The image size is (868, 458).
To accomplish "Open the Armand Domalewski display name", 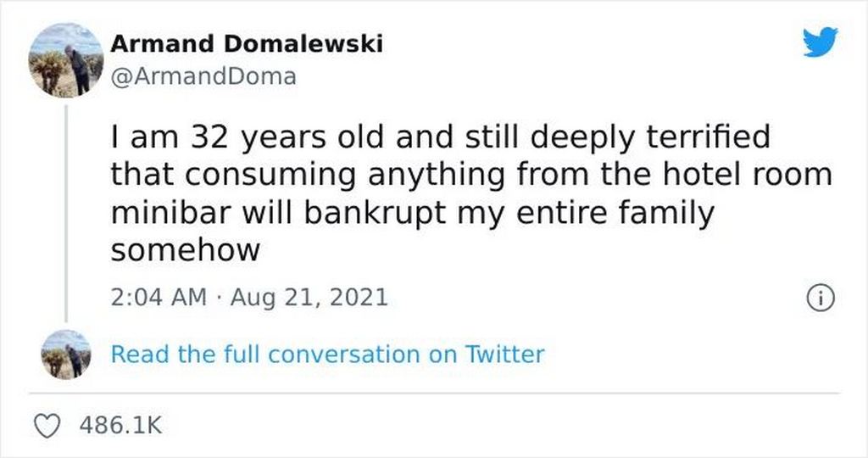I will coord(247,43).
